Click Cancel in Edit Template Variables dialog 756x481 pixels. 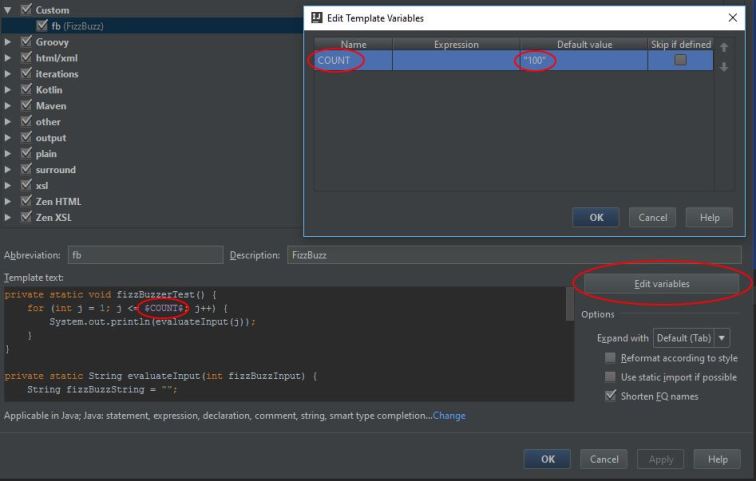pyautogui.click(x=652, y=217)
